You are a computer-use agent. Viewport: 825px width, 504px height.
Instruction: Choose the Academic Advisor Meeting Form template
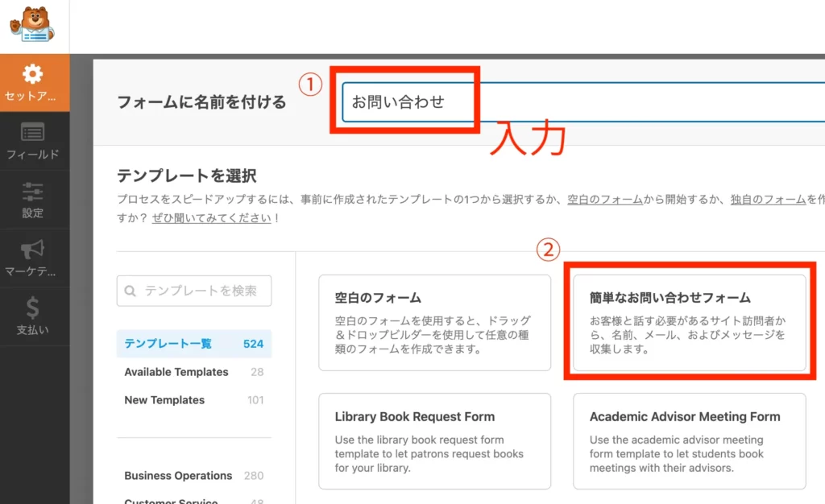point(690,441)
